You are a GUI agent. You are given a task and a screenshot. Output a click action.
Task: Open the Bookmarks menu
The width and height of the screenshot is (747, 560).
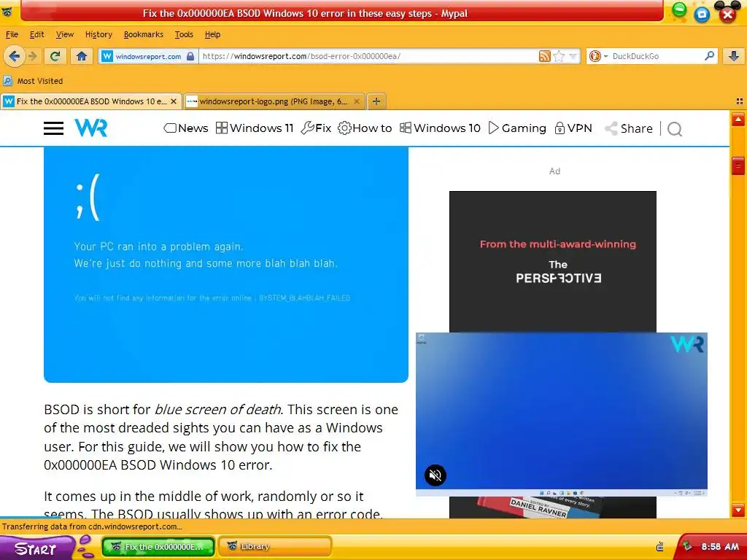[x=144, y=34]
